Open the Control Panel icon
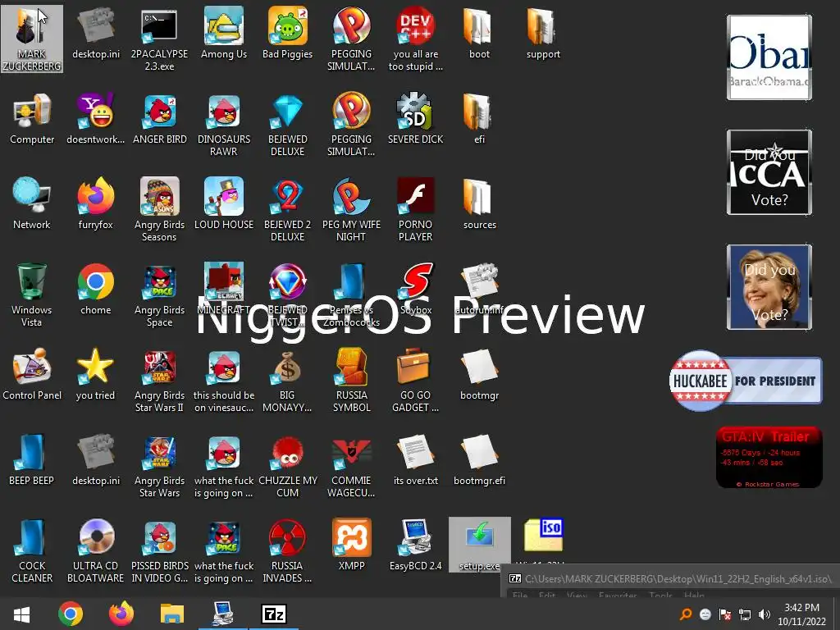840x630 pixels. pos(32,374)
